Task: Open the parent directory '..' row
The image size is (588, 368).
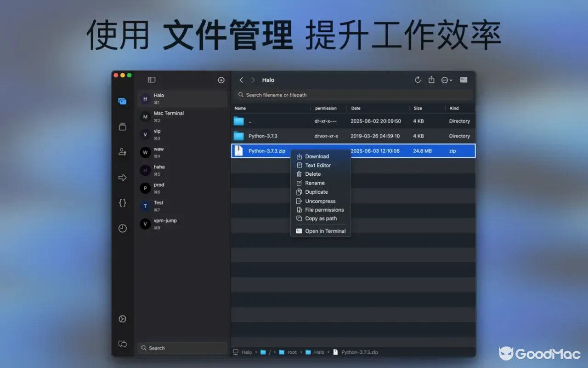Action: click(353, 121)
